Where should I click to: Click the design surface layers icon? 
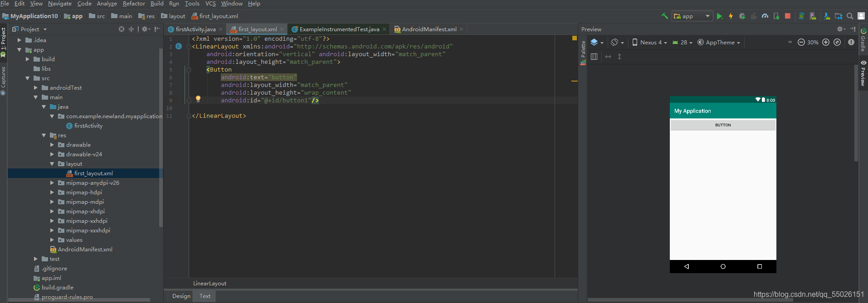tap(597, 42)
